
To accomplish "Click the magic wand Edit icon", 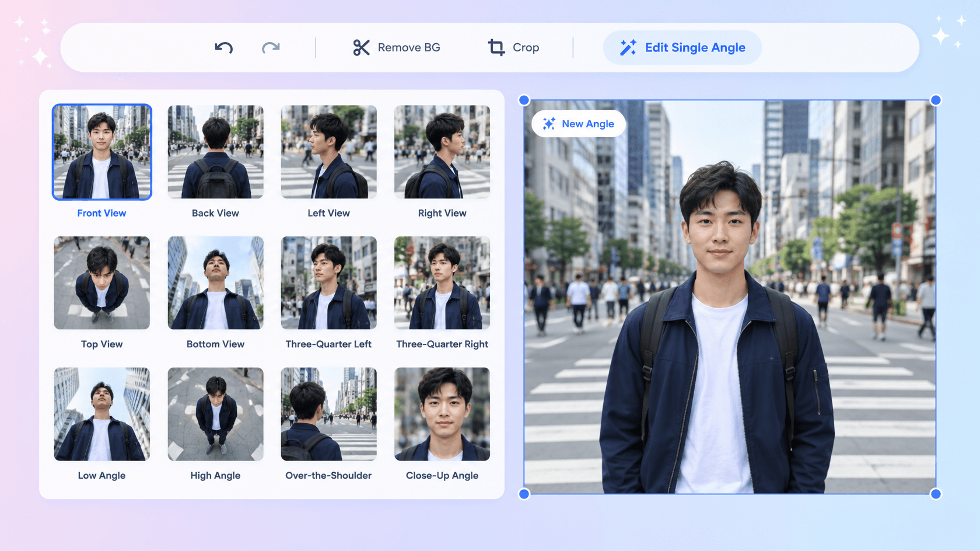I will tap(628, 47).
